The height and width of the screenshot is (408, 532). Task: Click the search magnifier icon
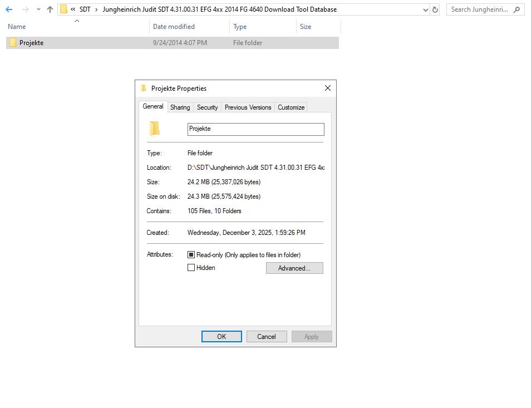pyautogui.click(x=517, y=9)
